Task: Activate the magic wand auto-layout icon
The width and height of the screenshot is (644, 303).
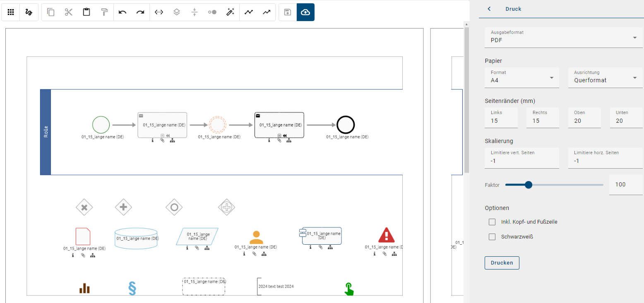Action: click(x=230, y=12)
